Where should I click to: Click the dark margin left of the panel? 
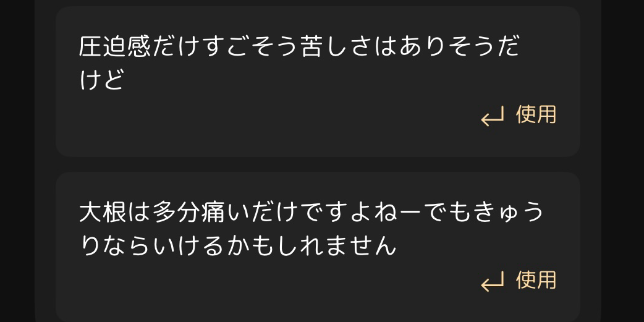click(x=17, y=161)
